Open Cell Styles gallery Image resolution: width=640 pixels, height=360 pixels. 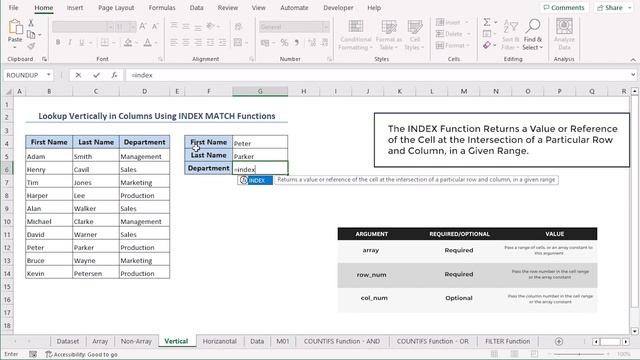[415, 35]
